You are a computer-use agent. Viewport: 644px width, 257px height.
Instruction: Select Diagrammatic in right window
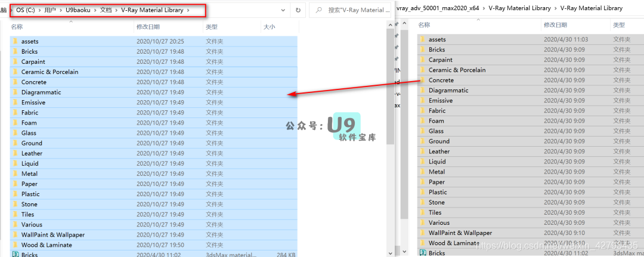[448, 90]
